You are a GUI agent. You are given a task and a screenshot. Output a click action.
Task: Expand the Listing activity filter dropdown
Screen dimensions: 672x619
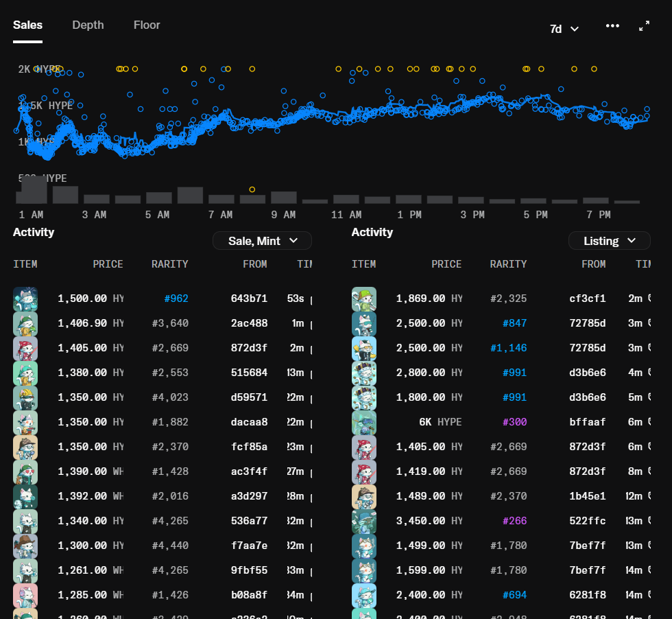[609, 241]
